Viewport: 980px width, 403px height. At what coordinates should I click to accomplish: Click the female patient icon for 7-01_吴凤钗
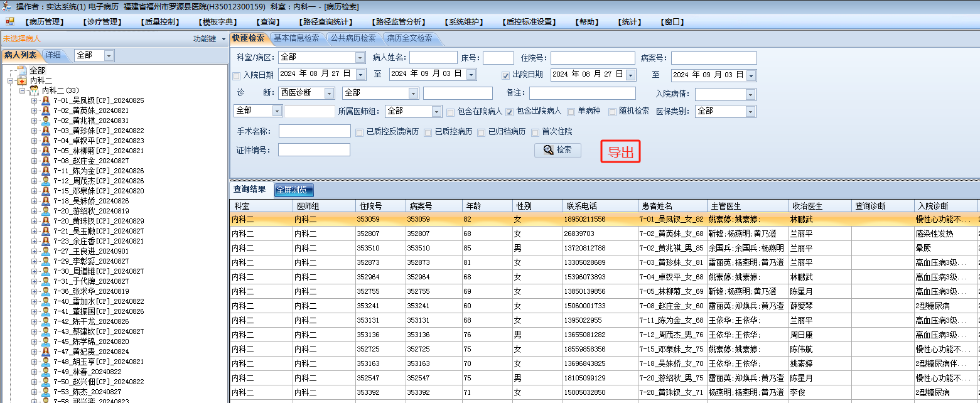pos(45,101)
